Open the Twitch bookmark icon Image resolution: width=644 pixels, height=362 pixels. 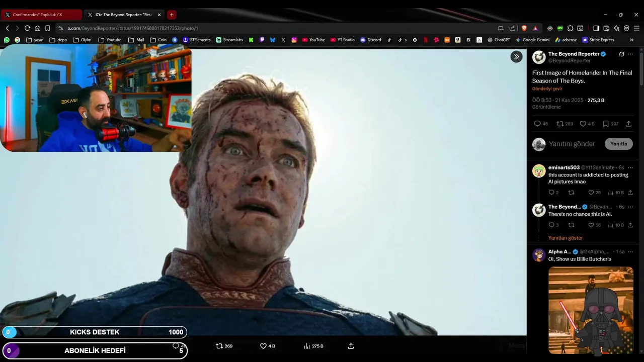(262, 40)
